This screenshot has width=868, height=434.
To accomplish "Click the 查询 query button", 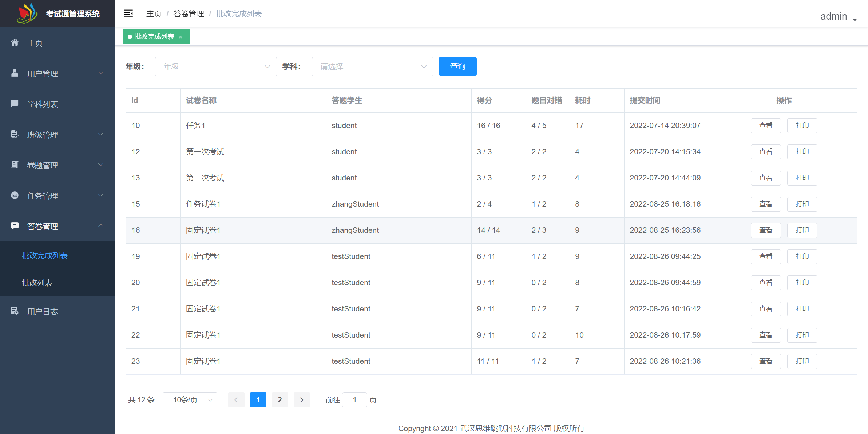I will tap(457, 66).
